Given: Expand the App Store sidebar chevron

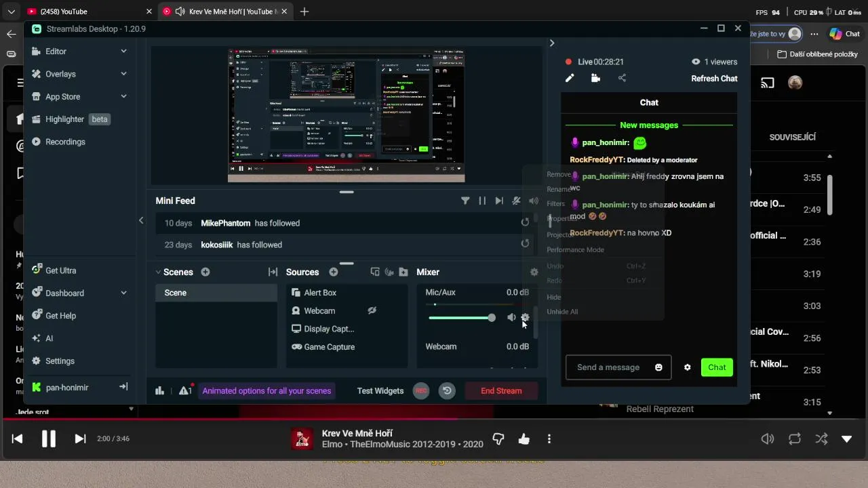Looking at the screenshot, I should pyautogui.click(x=123, y=96).
